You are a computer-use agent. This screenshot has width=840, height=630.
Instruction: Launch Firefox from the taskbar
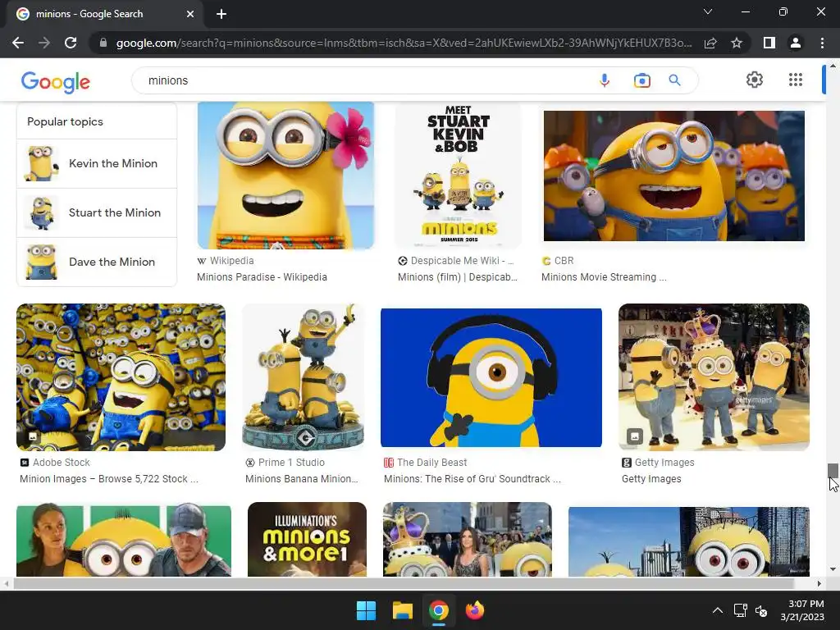(x=475, y=610)
